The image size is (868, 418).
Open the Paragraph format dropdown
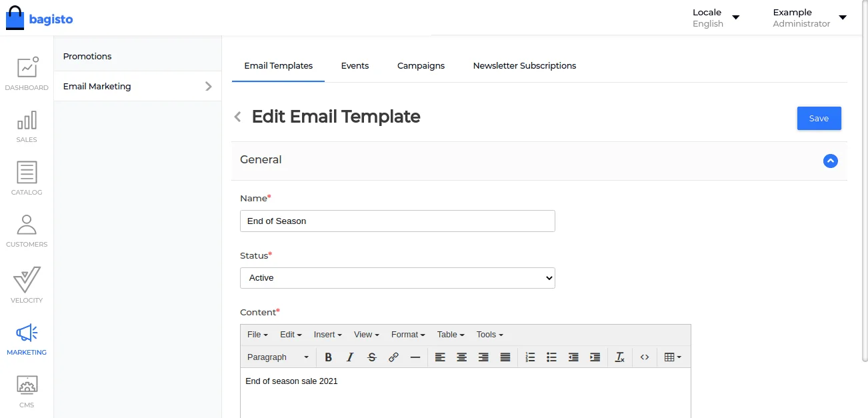(277, 357)
